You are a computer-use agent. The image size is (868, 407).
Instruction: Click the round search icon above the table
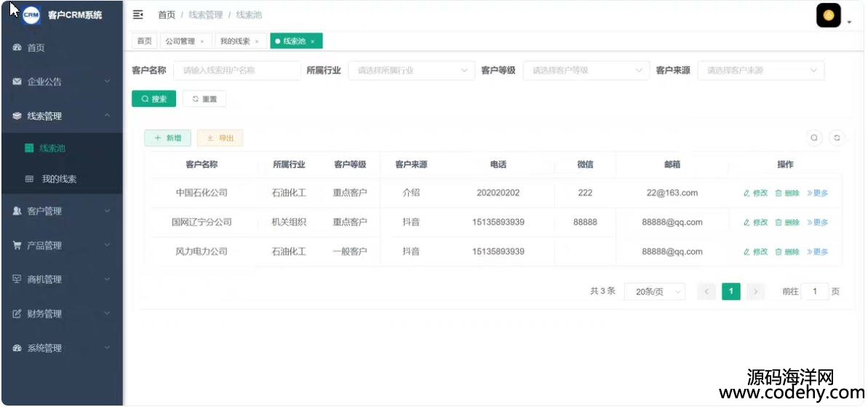pos(814,137)
